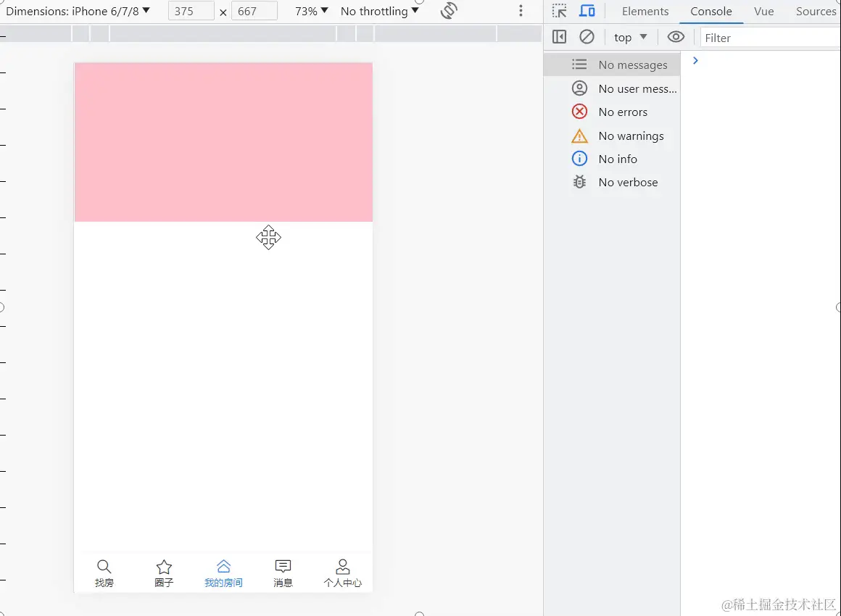Click the blue info circle icon
Image resolution: width=841 pixels, height=616 pixels.
pos(579,159)
